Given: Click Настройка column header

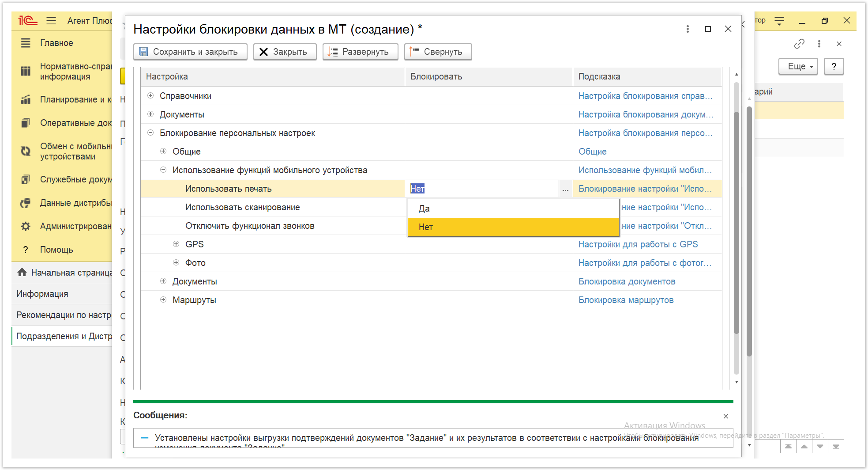Looking at the screenshot, I should [273, 76].
